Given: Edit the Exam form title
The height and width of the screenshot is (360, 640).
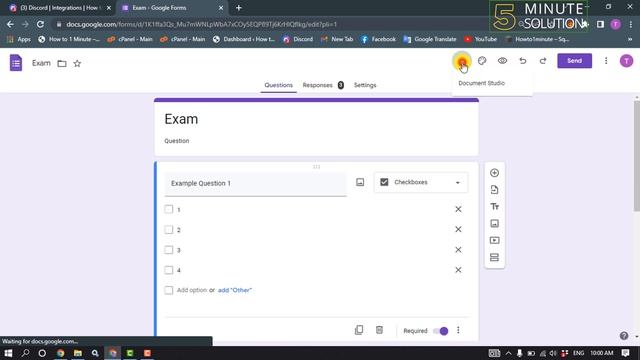Looking at the screenshot, I should (181, 119).
